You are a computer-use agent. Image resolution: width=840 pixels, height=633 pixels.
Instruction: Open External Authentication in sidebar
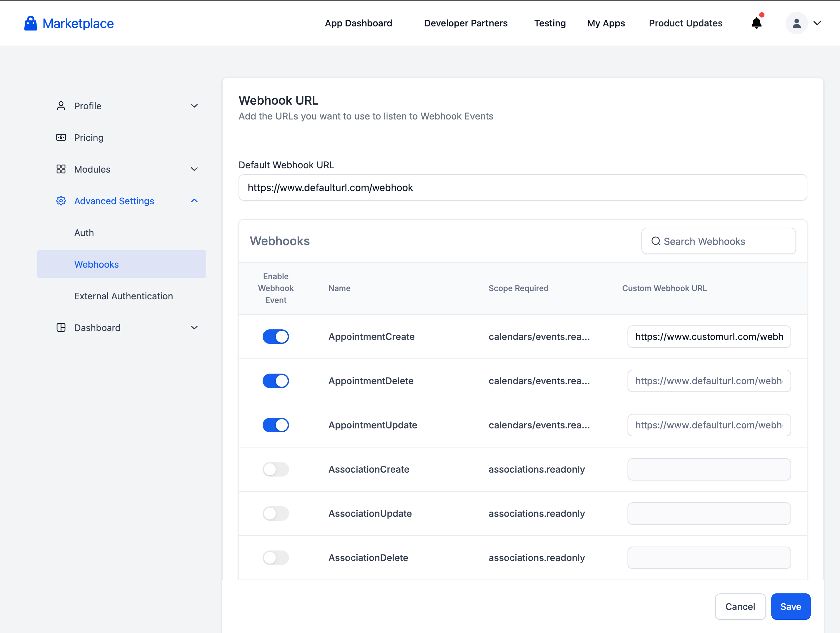pyautogui.click(x=123, y=296)
